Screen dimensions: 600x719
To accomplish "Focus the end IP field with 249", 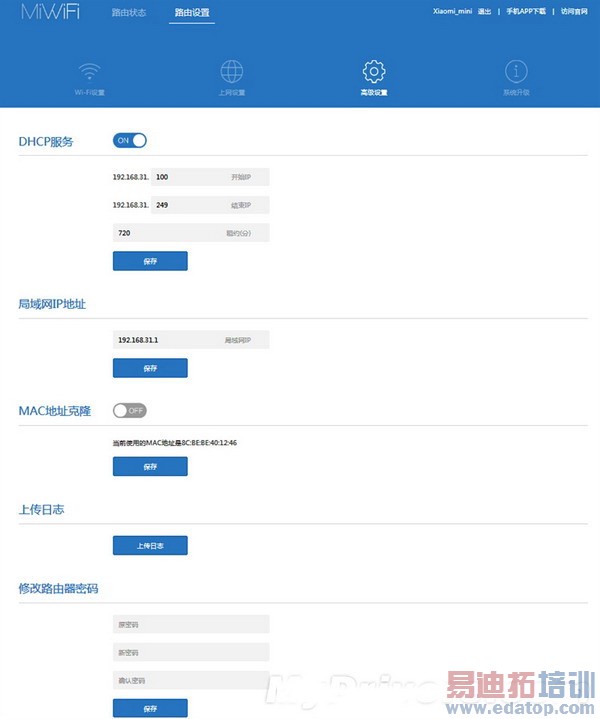I will tap(210, 205).
